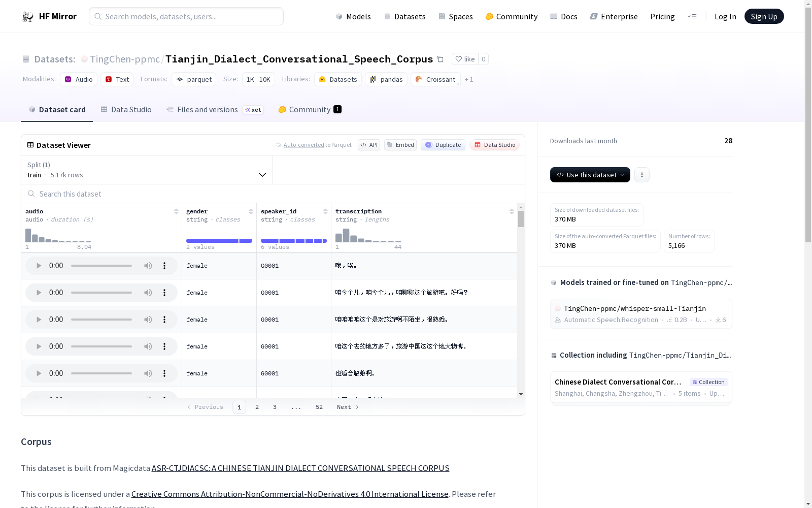
Task: Open audio options in '咱这个去的地方多了' row
Action: pos(164,346)
